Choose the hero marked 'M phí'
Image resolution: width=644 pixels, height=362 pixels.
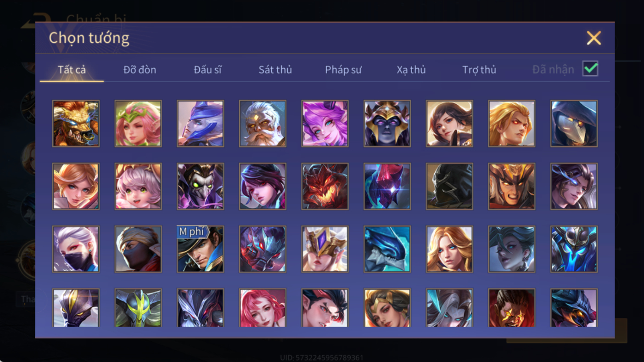coord(200,249)
